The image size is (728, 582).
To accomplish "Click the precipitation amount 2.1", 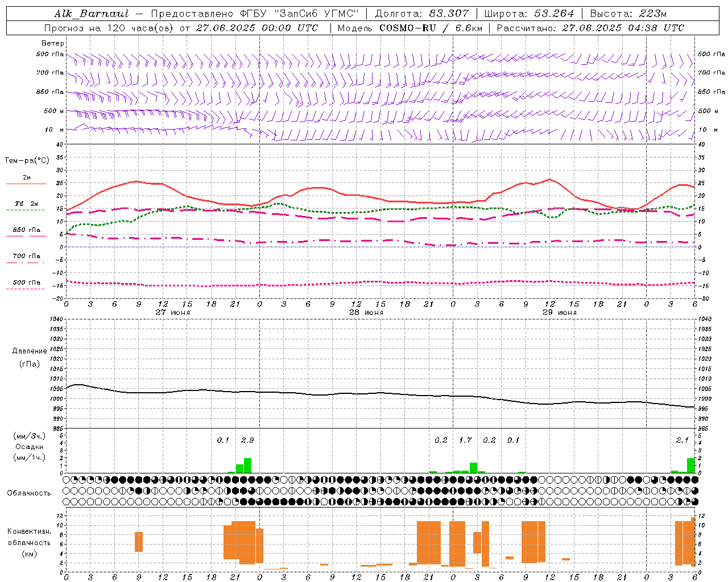I will 682,440.
